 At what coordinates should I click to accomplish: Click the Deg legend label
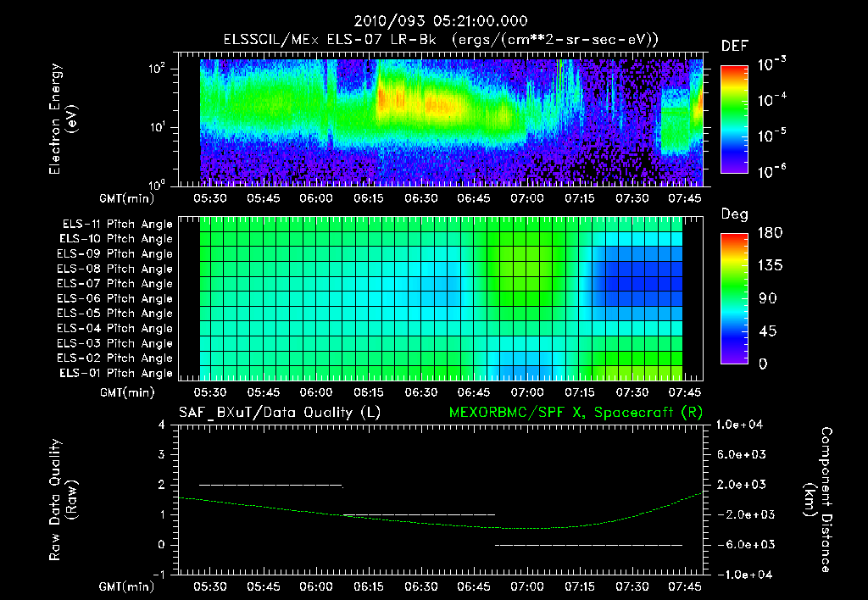click(734, 214)
